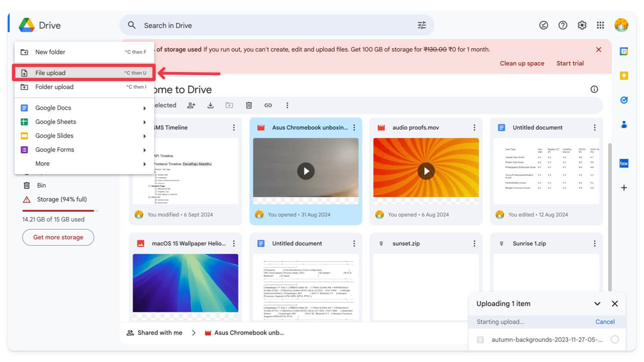The height and width of the screenshot is (362, 644).
Task: Click the Get more storage button
Action: coord(58,237)
